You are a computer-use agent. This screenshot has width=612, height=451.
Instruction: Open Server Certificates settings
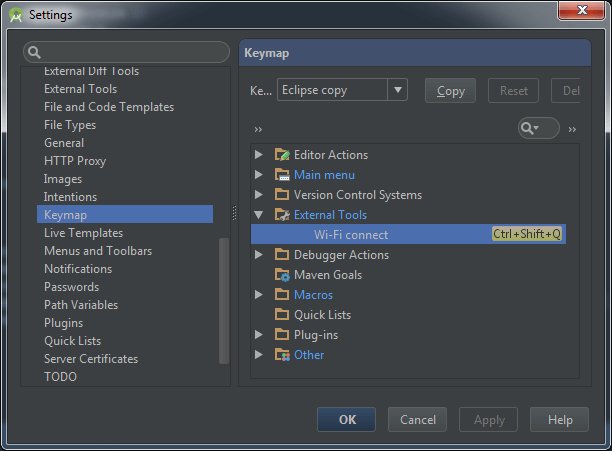pyautogui.click(x=91, y=359)
